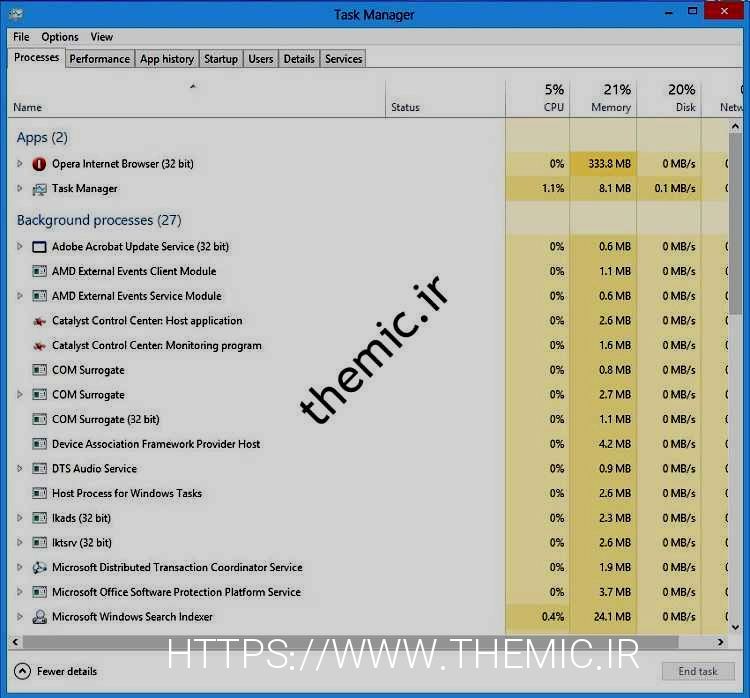750x698 pixels.
Task: Sort by the Memory column header
Action: click(x=603, y=99)
